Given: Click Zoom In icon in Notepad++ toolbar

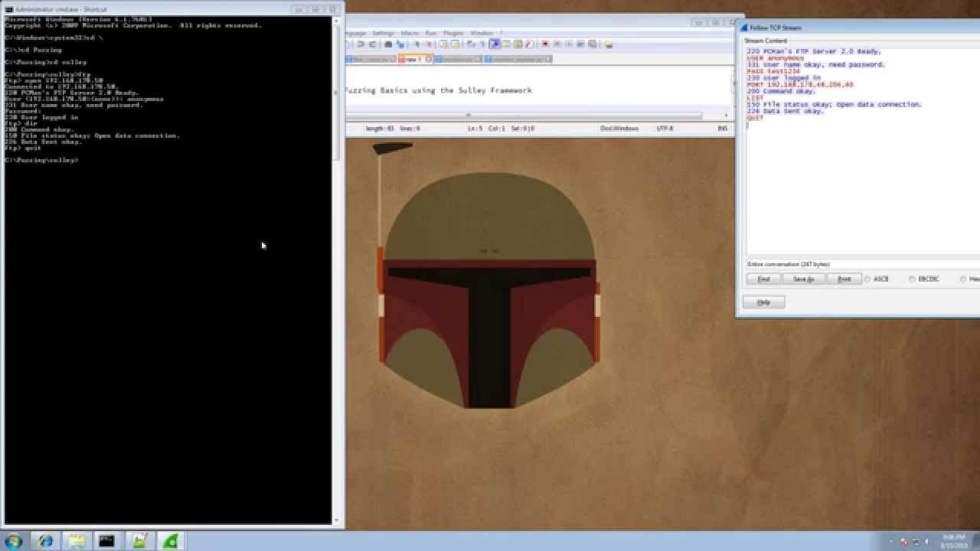Looking at the screenshot, I should (x=416, y=44).
